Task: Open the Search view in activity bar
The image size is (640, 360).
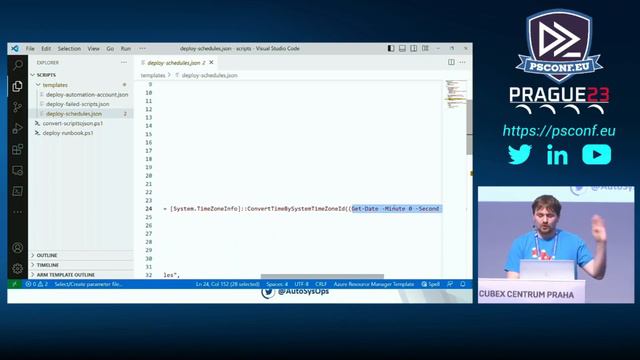Action: tap(18, 65)
